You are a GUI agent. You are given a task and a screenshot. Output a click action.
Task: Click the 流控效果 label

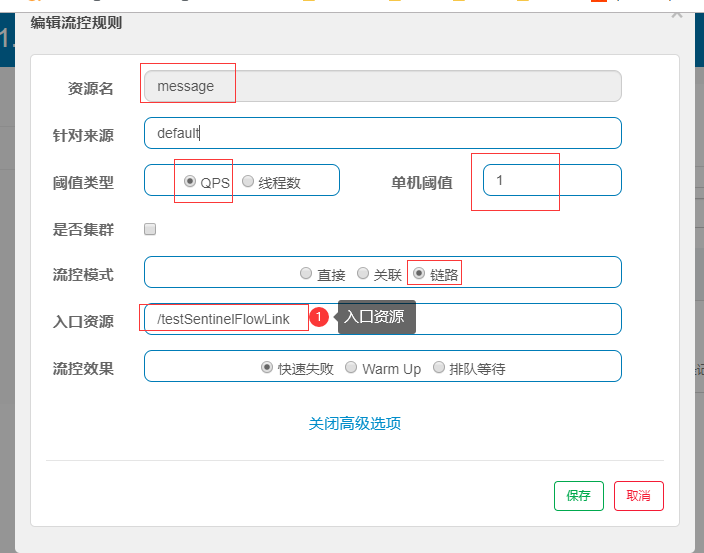tap(83, 369)
